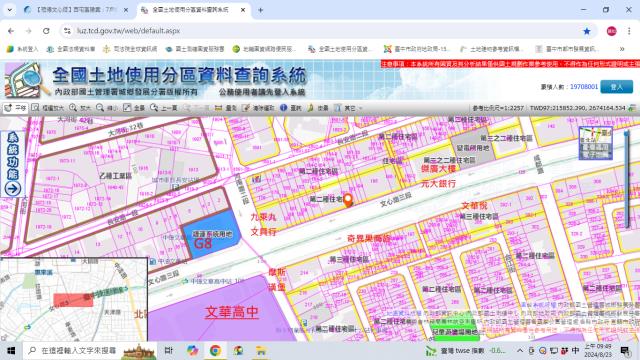Viewport: 640px width, 360px height.
Task: Click the taskbar search box
Action: pyautogui.click(x=91, y=351)
